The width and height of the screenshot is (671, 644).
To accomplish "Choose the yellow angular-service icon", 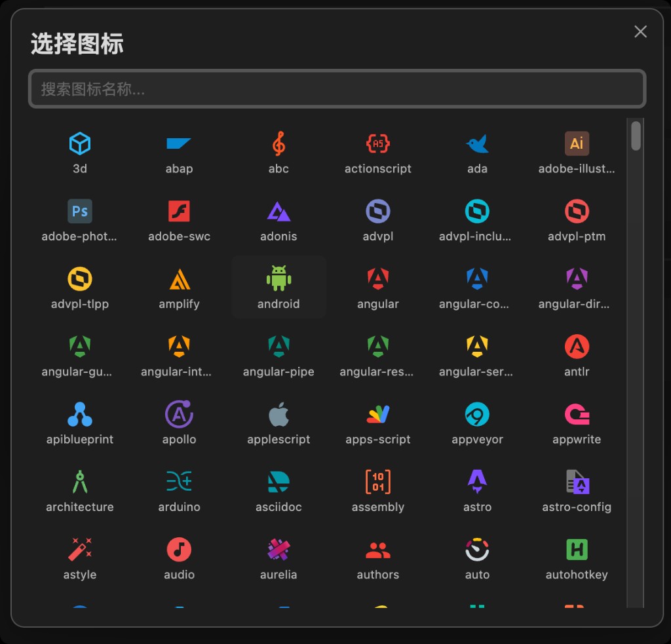I will 477,346.
